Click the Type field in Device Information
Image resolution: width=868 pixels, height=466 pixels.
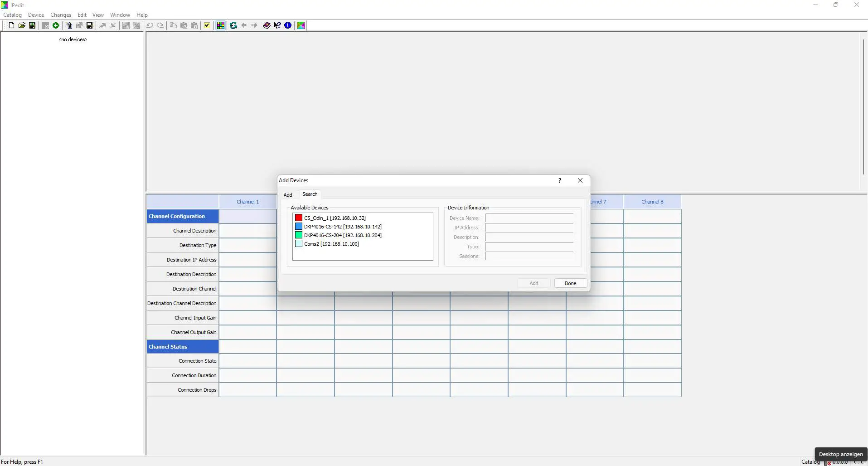click(529, 247)
